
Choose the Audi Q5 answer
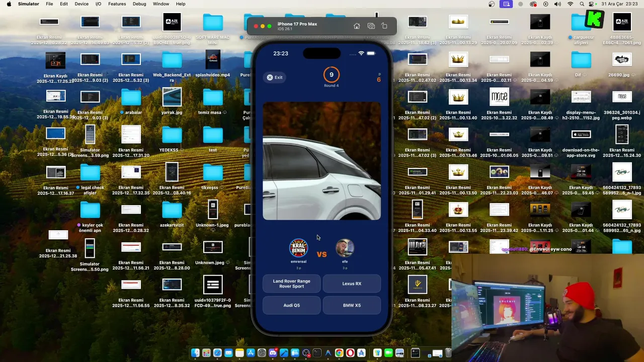(x=291, y=305)
